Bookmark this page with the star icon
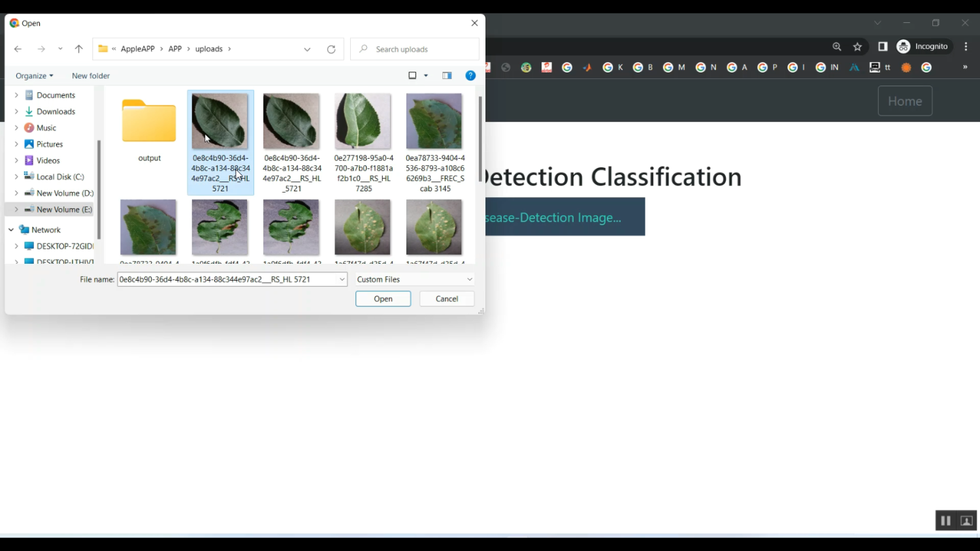Viewport: 980px width, 551px height. [858, 46]
